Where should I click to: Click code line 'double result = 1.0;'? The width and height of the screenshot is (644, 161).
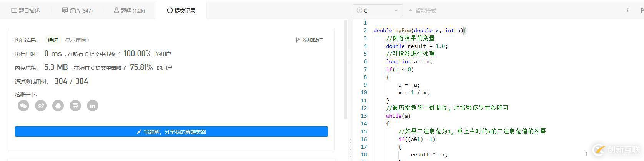[x=417, y=46]
